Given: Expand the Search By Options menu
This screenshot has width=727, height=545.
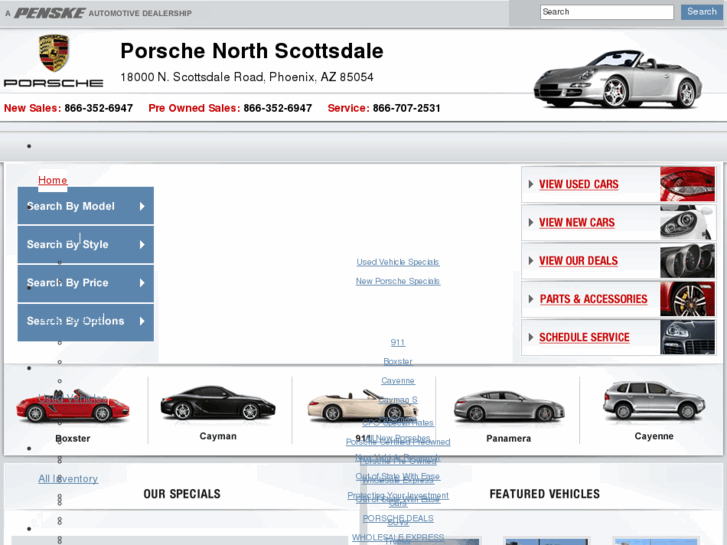Looking at the screenshot, I should 86,321.
